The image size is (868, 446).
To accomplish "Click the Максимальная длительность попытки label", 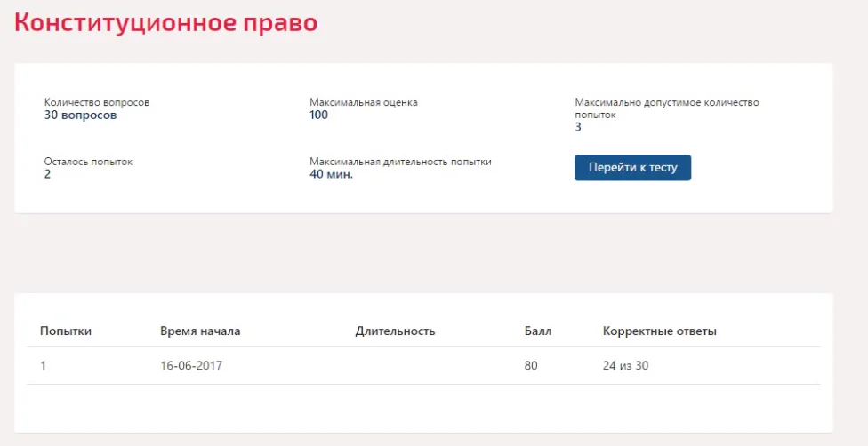I will pyautogui.click(x=400, y=162).
